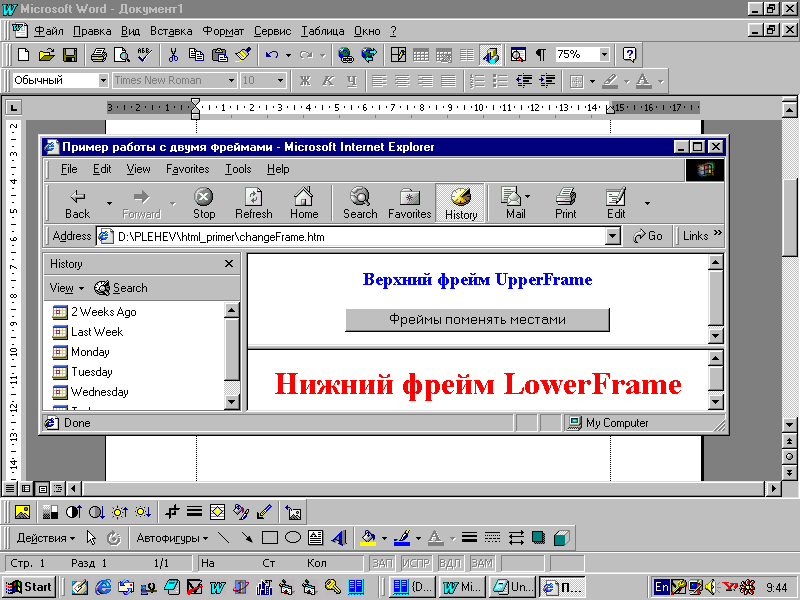800x600 pixels.
Task: Click the Highlight color marker in formatting toolbar
Action: [x=610, y=81]
